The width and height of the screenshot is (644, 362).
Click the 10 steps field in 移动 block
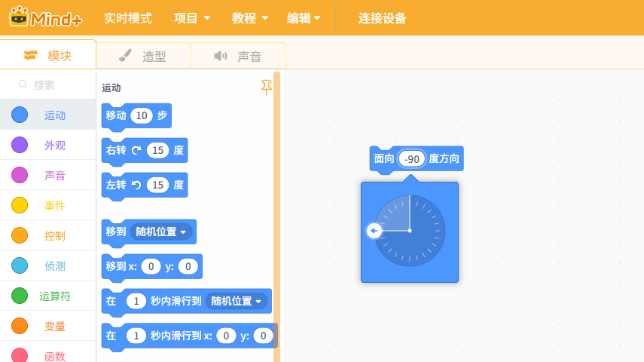coord(142,115)
